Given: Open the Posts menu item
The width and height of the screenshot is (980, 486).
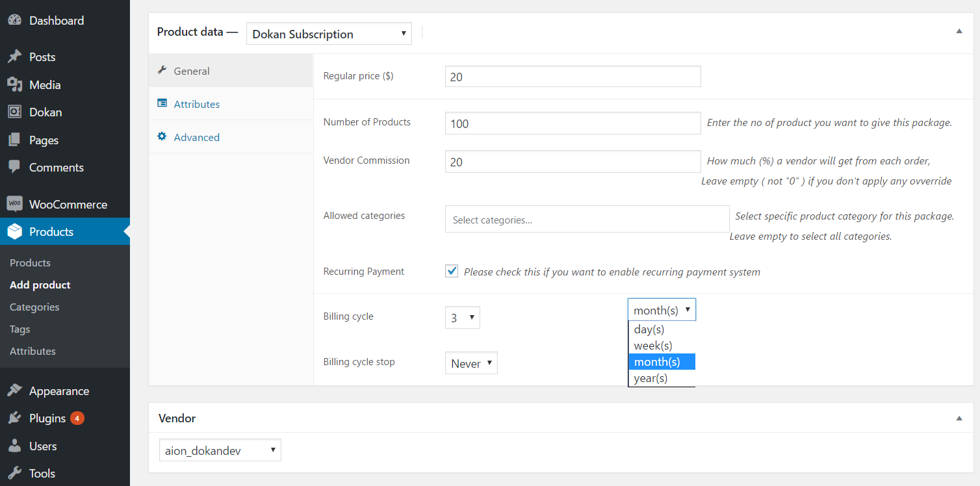Looking at the screenshot, I should pyautogui.click(x=65, y=57).
